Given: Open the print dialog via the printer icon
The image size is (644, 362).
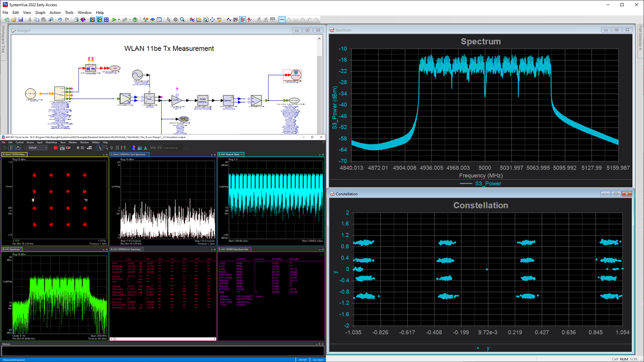Looking at the screenshot, I should pos(75,19).
